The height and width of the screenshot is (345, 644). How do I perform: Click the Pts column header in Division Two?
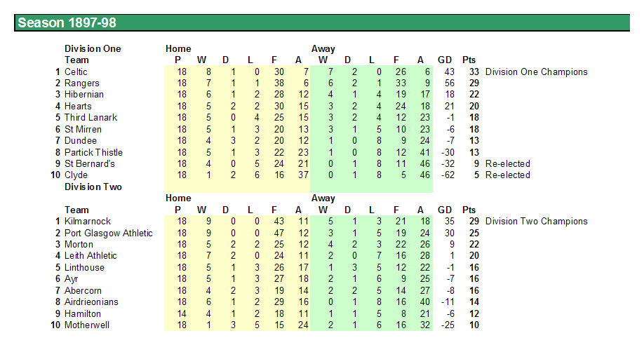[469, 210]
